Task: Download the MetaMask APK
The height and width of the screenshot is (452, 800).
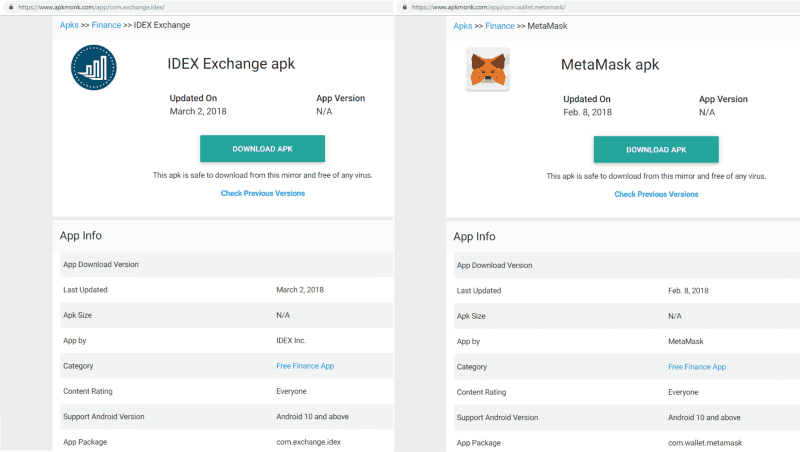Action: tap(656, 149)
